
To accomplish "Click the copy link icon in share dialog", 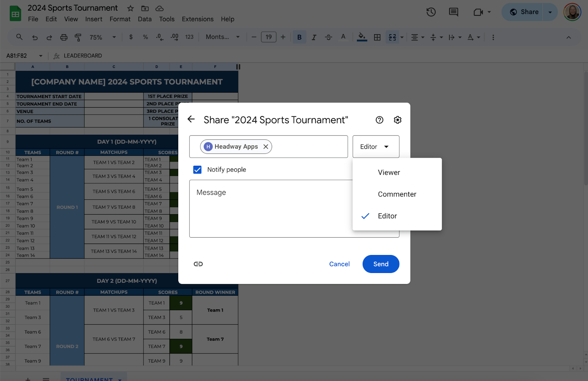I will click(x=198, y=264).
